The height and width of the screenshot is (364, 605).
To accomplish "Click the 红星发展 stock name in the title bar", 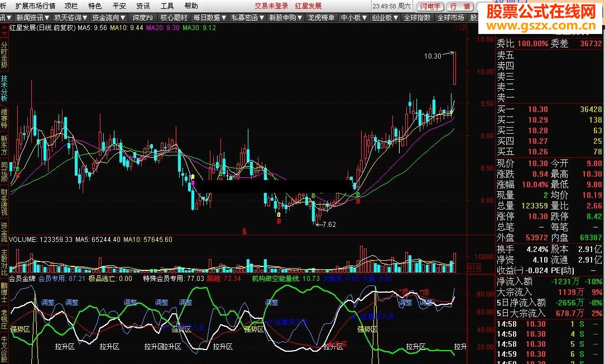I will (308, 6).
